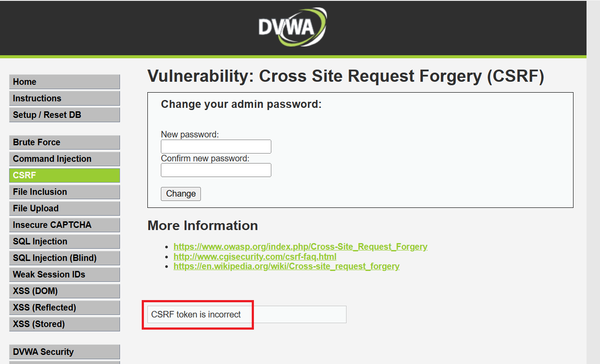Open DVWA Security settings
This screenshot has height=364, width=600.
pyautogui.click(x=64, y=352)
